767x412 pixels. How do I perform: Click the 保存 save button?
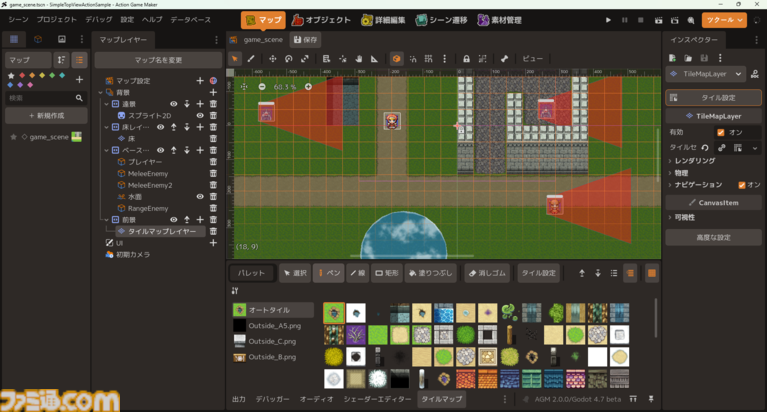click(x=305, y=40)
